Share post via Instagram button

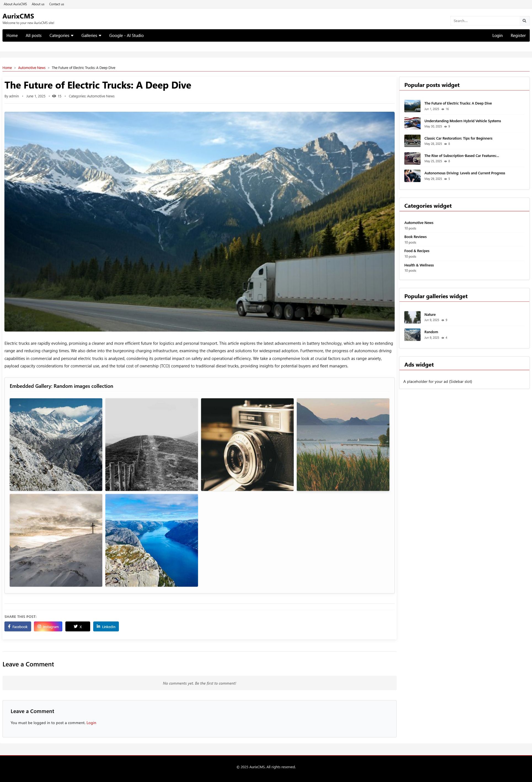coord(48,626)
